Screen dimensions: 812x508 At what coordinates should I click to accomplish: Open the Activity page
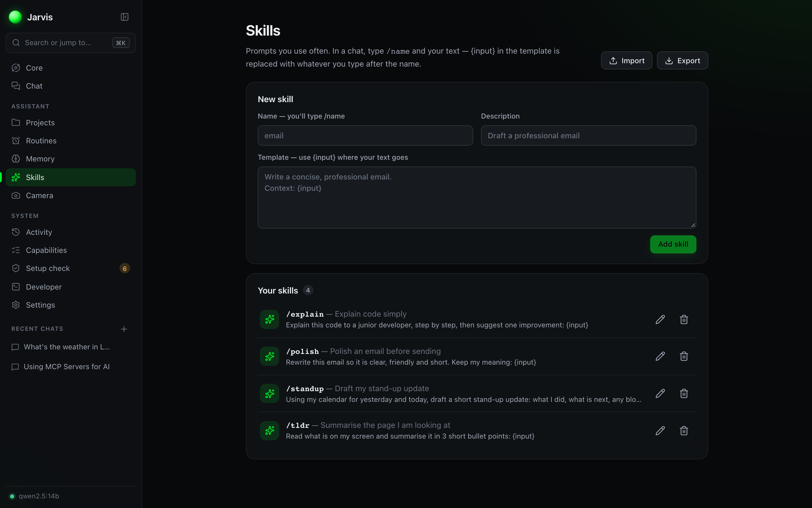click(x=71, y=232)
